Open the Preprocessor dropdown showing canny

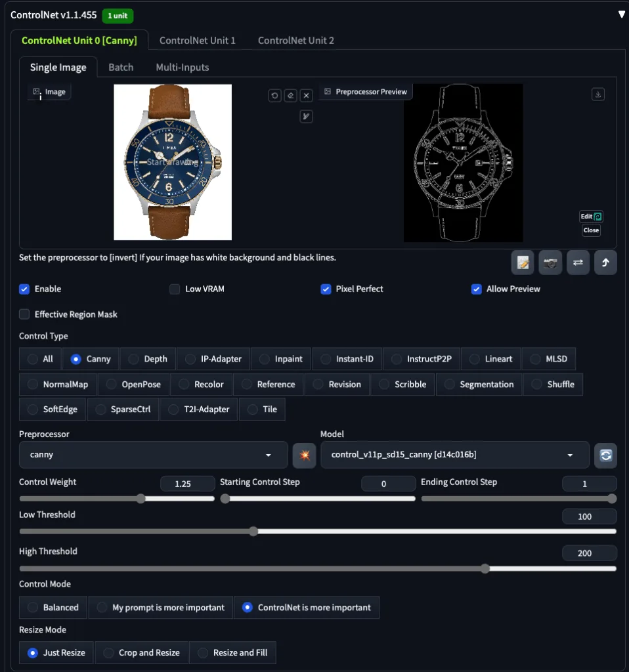click(x=153, y=455)
